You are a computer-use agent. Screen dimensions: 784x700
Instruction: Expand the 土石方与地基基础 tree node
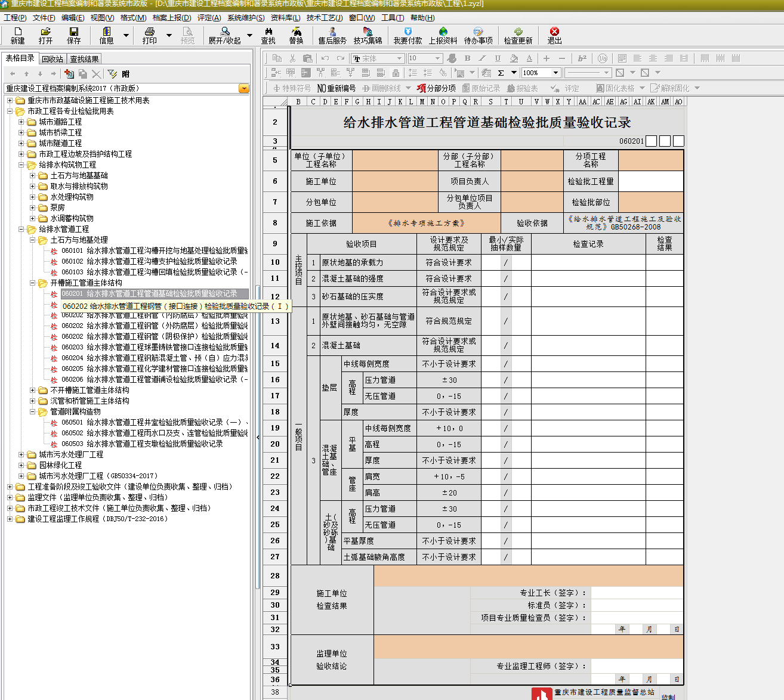(33, 175)
